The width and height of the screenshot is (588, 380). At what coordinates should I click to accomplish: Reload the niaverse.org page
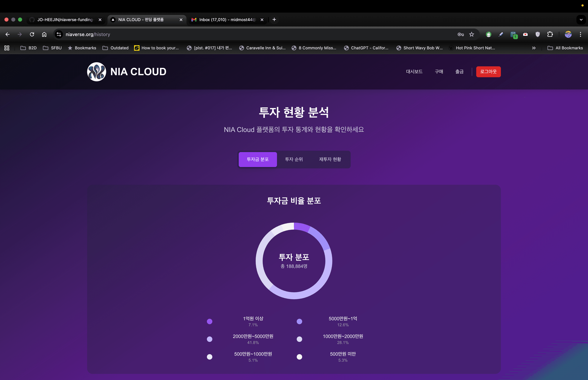32,34
